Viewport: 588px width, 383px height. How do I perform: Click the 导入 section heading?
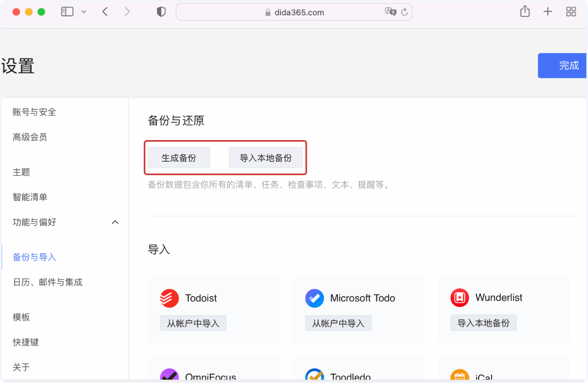pos(159,249)
